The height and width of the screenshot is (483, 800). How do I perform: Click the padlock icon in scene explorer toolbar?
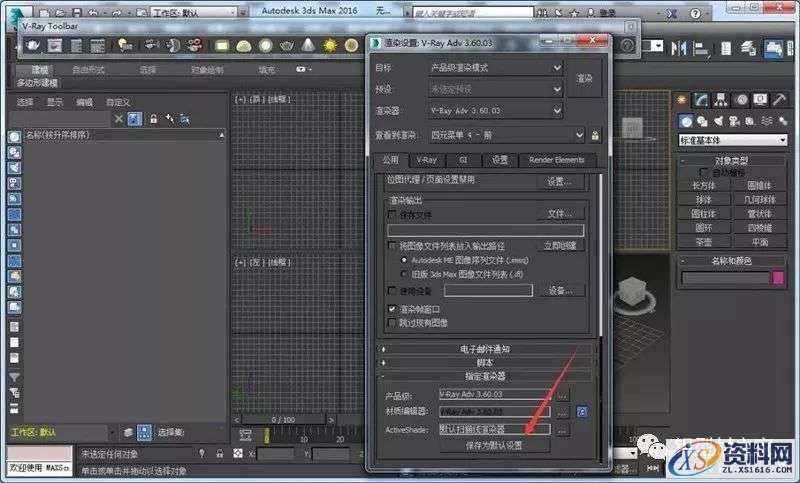153,119
